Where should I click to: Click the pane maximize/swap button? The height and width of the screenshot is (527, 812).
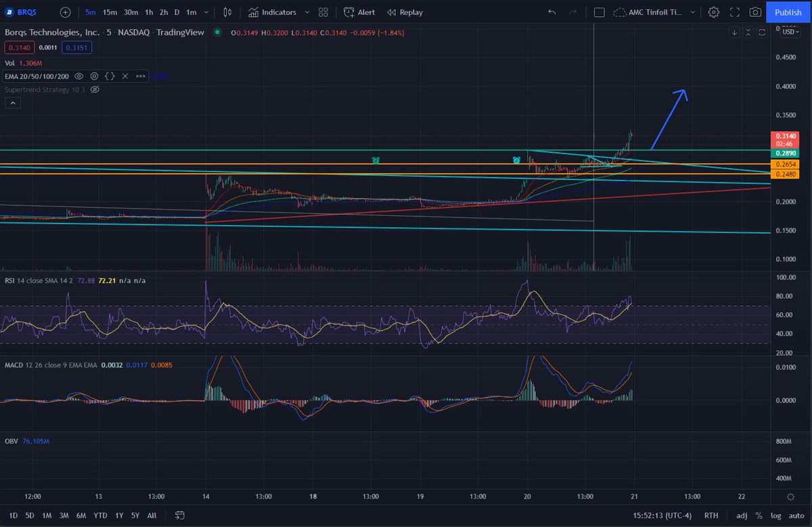(x=762, y=32)
